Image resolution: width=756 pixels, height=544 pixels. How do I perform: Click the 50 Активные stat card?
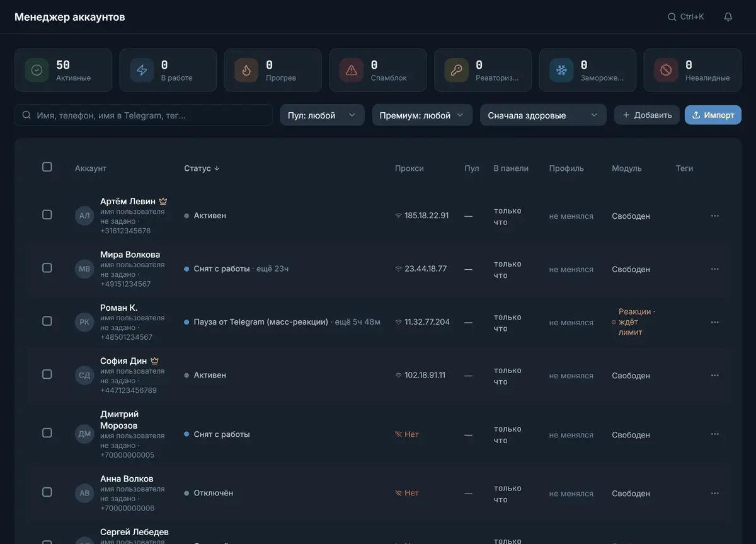pyautogui.click(x=63, y=70)
